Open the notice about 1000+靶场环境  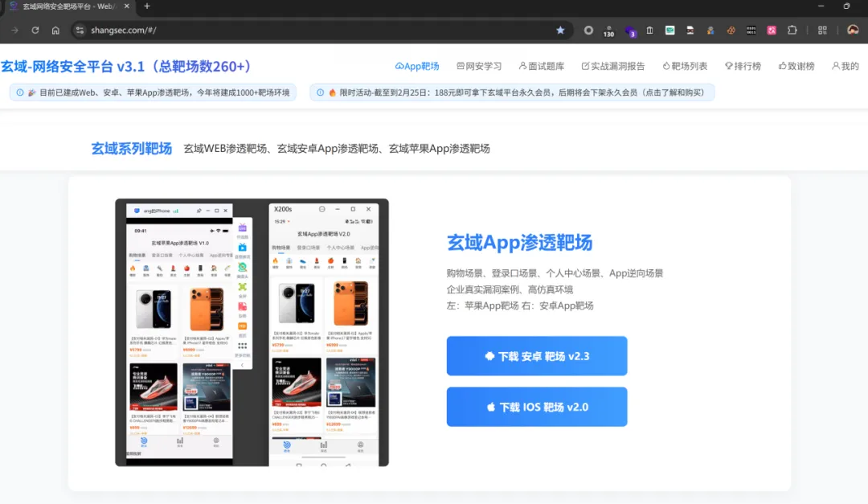click(153, 92)
